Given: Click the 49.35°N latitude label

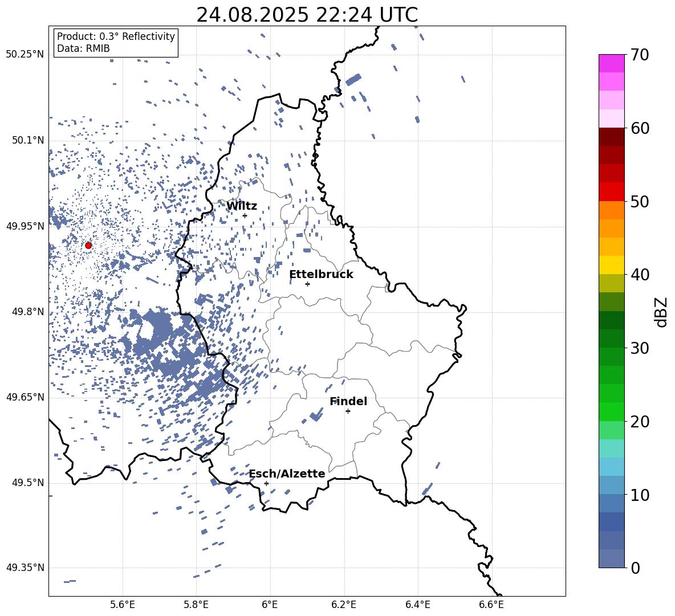Looking at the screenshot, I should [25, 568].
